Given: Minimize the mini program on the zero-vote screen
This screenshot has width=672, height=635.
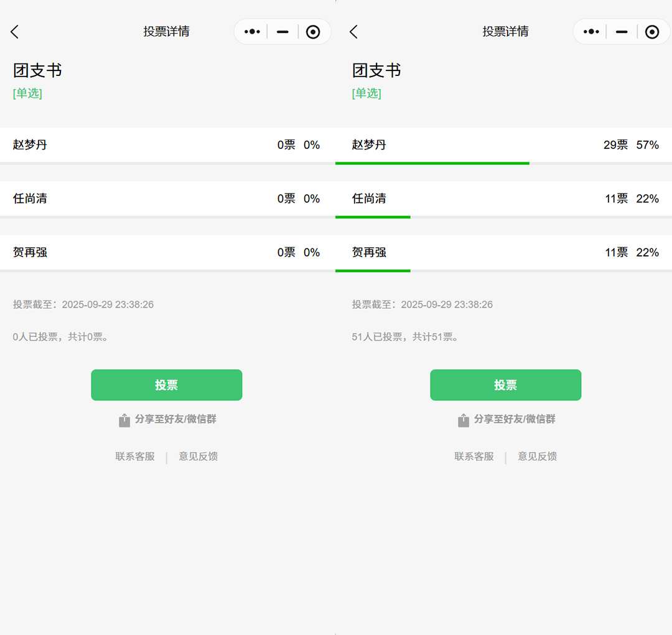Looking at the screenshot, I should [x=282, y=32].
